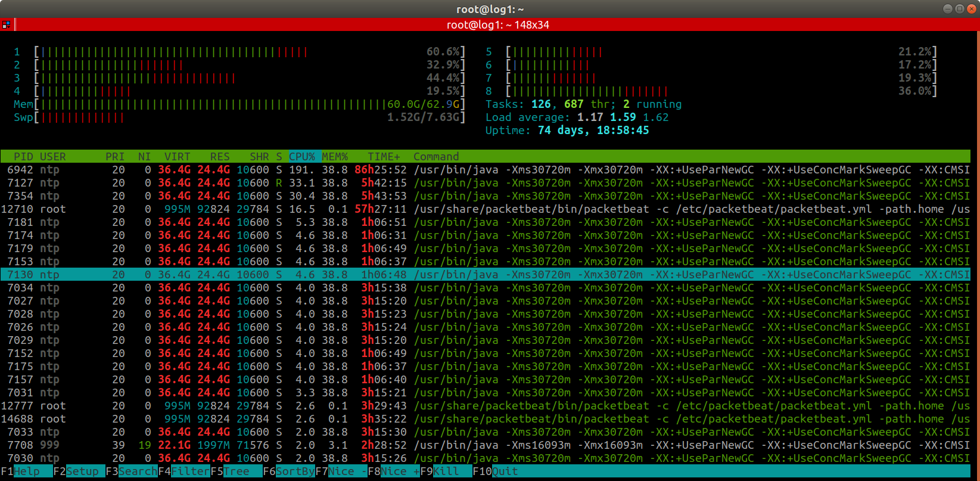The width and height of the screenshot is (980, 481).
Task: Select process row PID 7028
Action: pyautogui.click(x=486, y=314)
